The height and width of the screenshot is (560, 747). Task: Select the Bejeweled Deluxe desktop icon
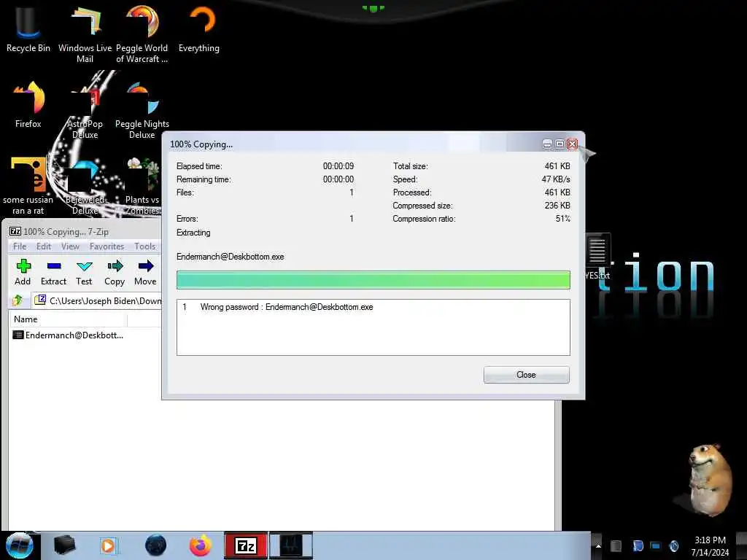click(85, 186)
